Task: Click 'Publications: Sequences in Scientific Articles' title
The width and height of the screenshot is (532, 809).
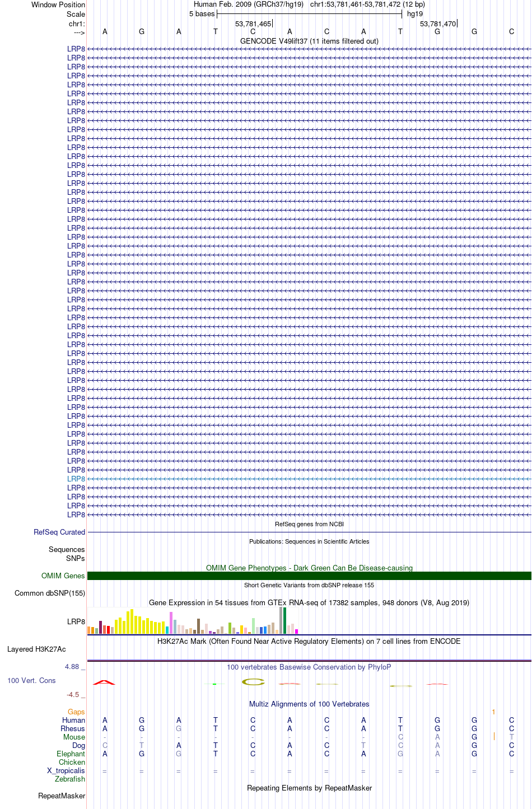Action: pyautogui.click(x=309, y=541)
